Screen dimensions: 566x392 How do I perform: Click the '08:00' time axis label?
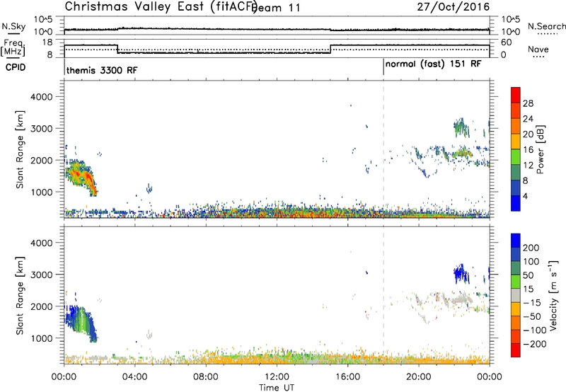[206, 377]
